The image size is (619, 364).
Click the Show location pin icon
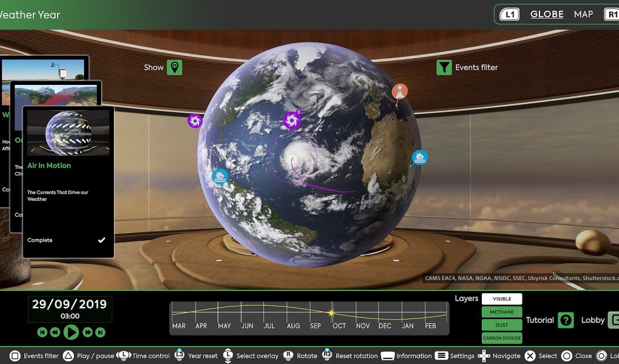(175, 67)
